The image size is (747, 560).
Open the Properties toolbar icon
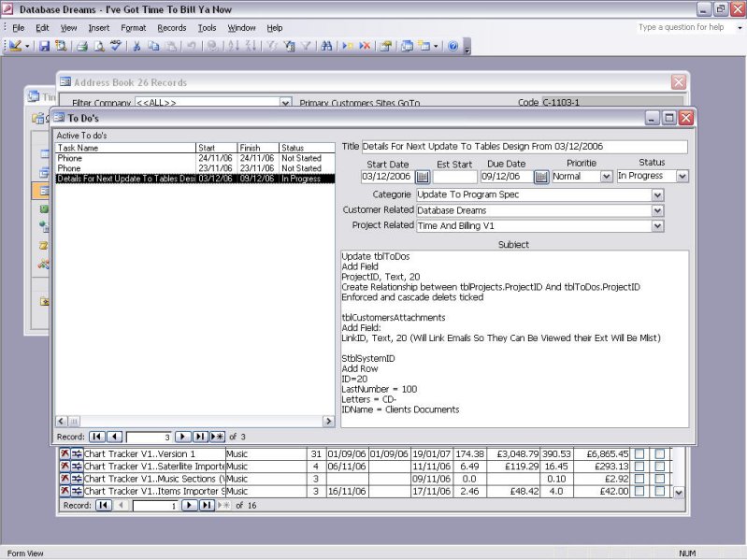coord(386,46)
